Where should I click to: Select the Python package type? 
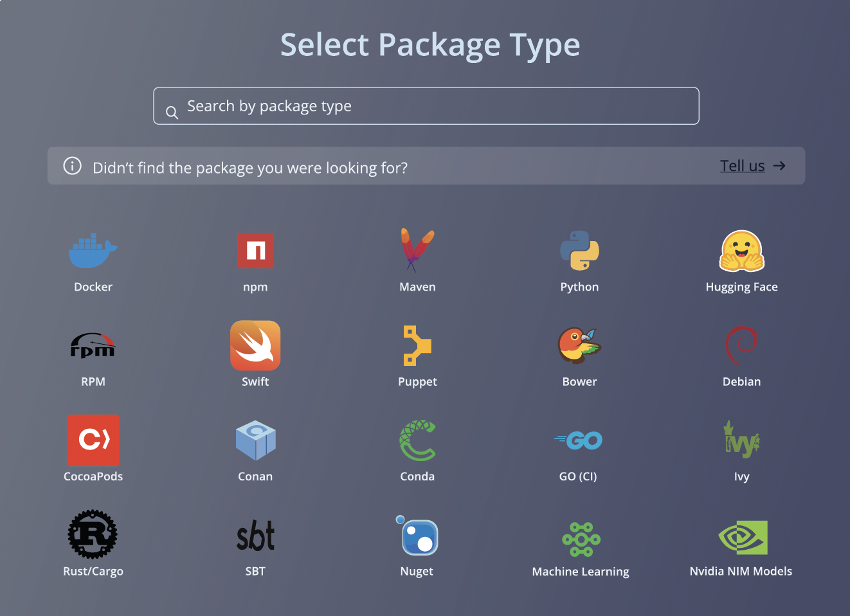click(579, 251)
